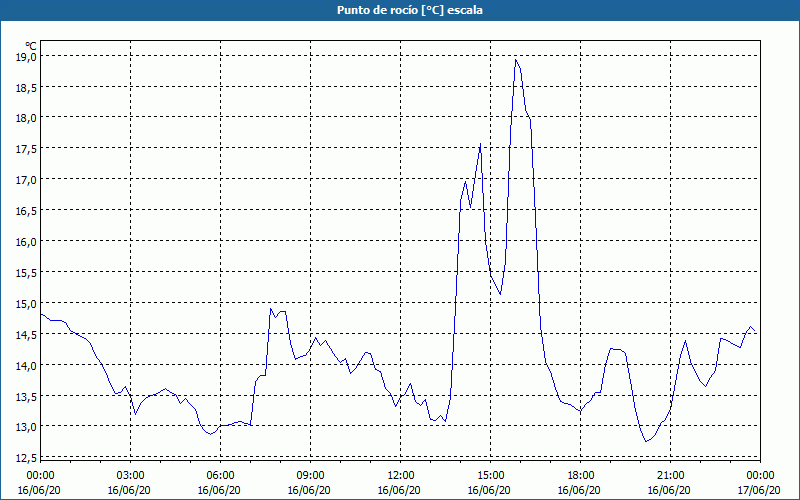This screenshot has height=500, width=800.
Task: Pick the 17,0 tick label
Action: click(27, 180)
